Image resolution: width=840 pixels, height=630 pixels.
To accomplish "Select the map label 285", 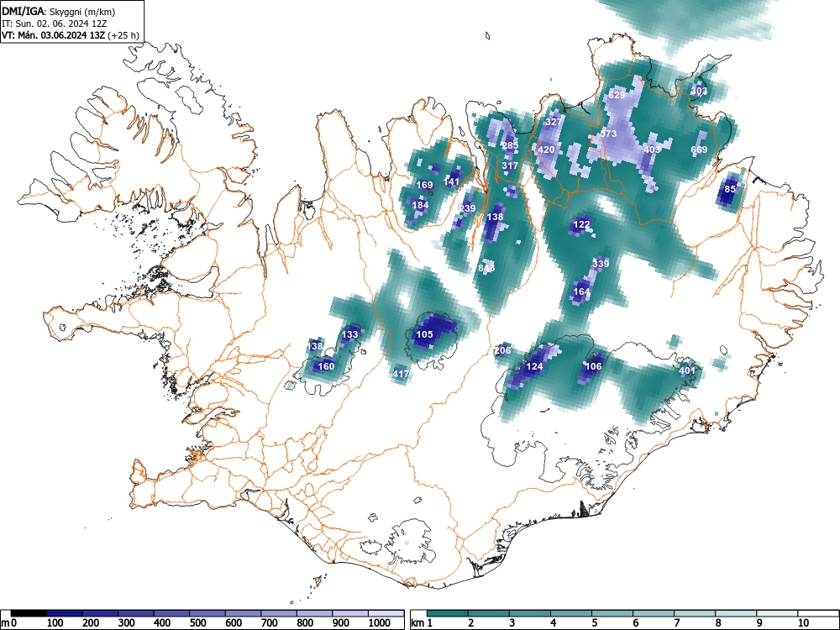I will (x=510, y=145).
